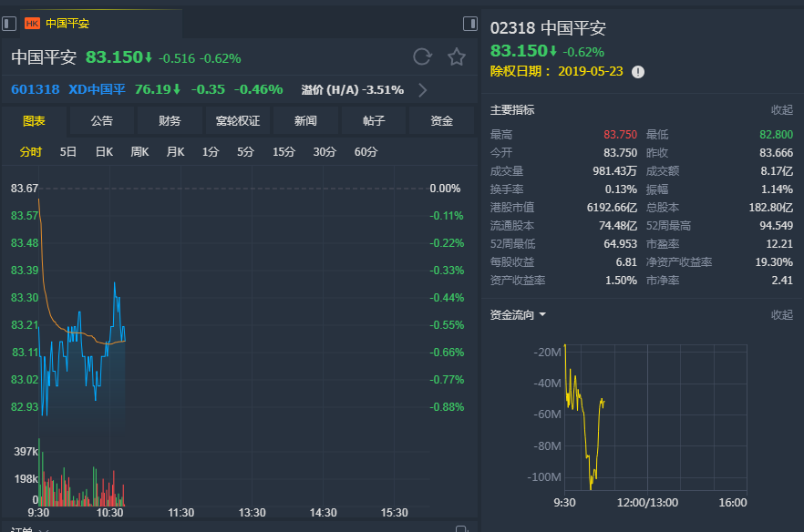Toggle the left sidebar panel icon
Viewport: 804px width, 532px height.
point(9,24)
